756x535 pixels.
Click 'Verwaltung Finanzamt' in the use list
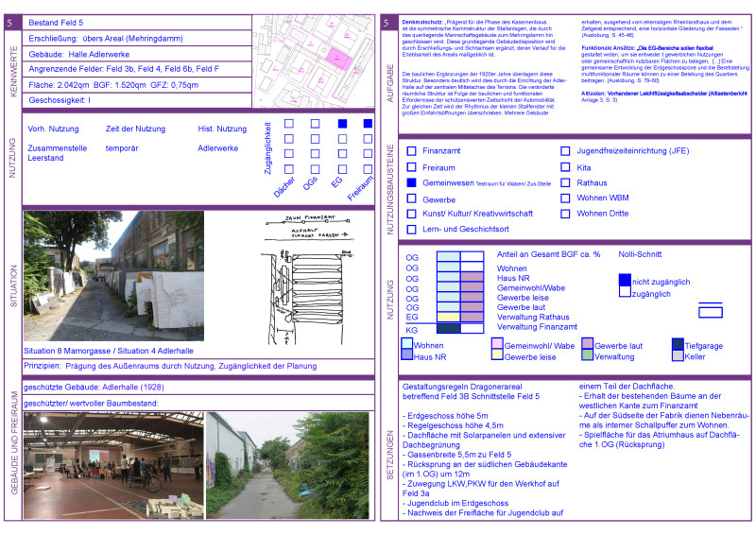point(537,327)
